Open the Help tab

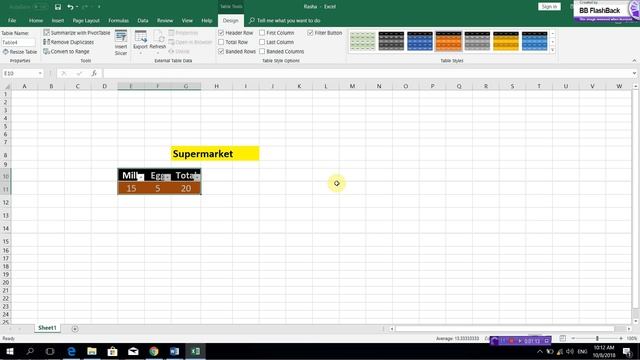pyautogui.click(x=207, y=20)
